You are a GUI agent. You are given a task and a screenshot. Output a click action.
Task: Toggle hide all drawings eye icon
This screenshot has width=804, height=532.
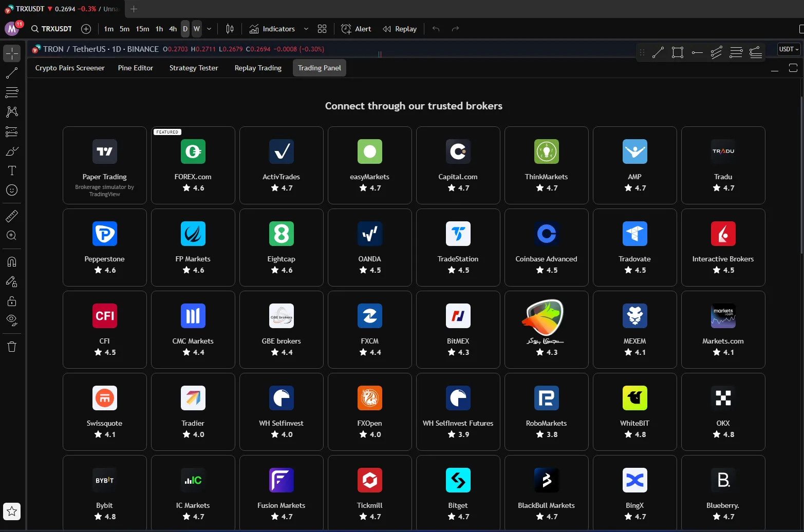(x=12, y=320)
